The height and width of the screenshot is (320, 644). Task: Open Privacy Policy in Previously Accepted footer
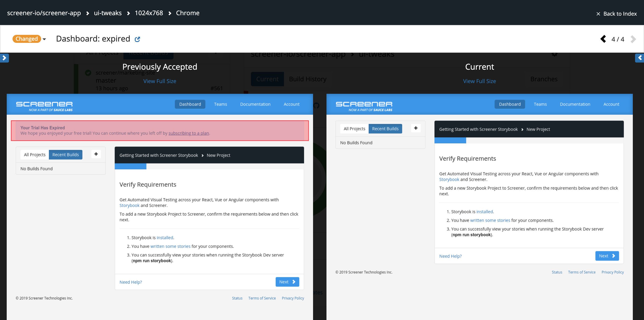tap(293, 298)
